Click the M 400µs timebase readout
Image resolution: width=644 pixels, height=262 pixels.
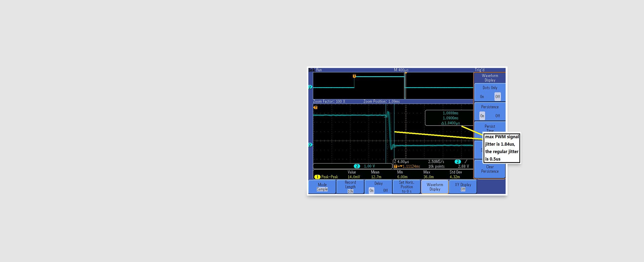(401, 70)
